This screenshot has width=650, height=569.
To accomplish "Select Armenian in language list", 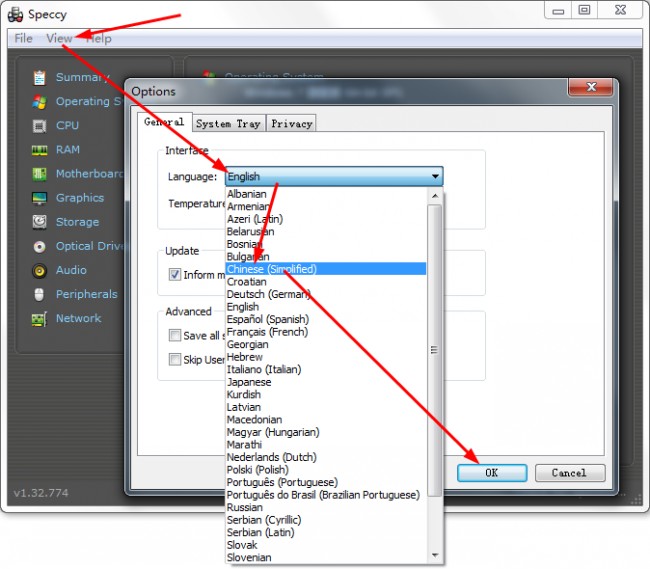I will [x=326, y=206].
